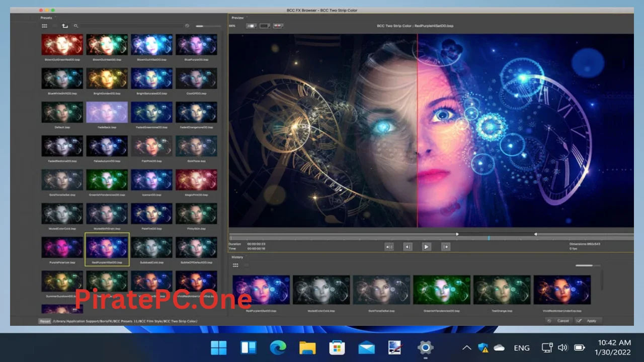Open Settings gear on the taskbar
This screenshot has height=362, width=644.
pyautogui.click(x=425, y=347)
